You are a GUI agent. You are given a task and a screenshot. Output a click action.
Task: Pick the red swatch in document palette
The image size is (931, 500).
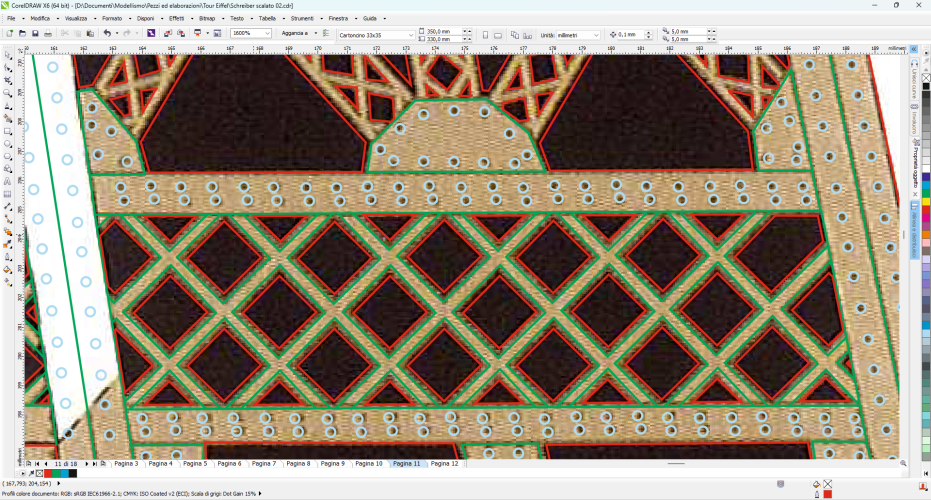48,473
